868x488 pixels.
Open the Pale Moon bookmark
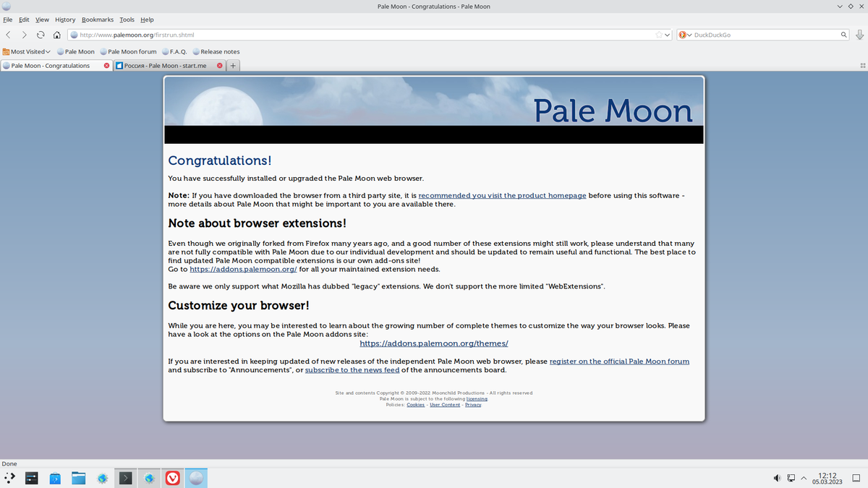tap(76, 51)
